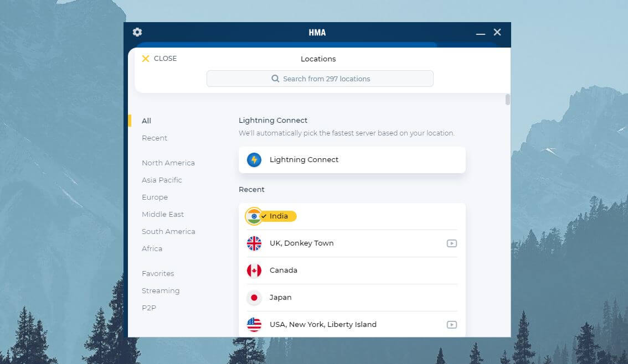Click the search magnifier icon
The height and width of the screenshot is (364, 628).
pos(275,79)
